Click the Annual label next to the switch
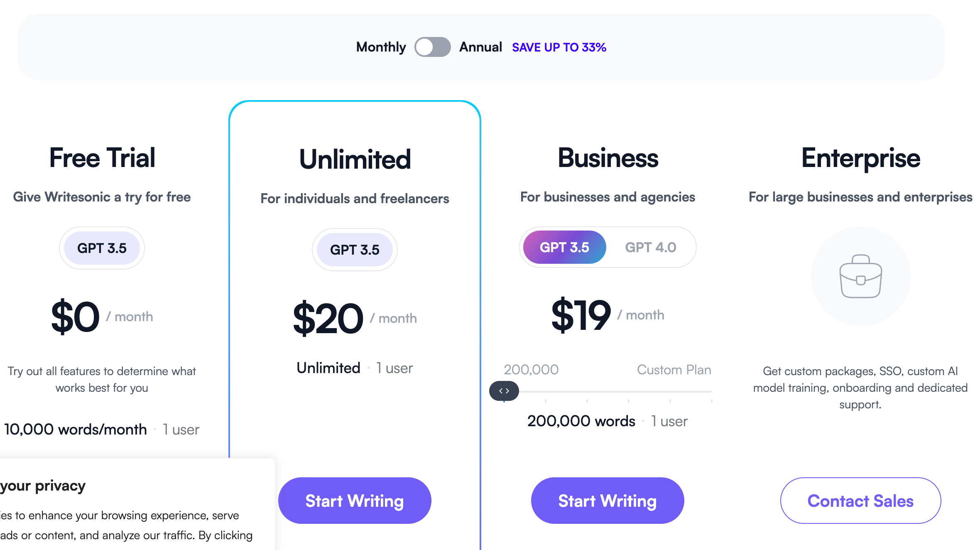 [480, 47]
